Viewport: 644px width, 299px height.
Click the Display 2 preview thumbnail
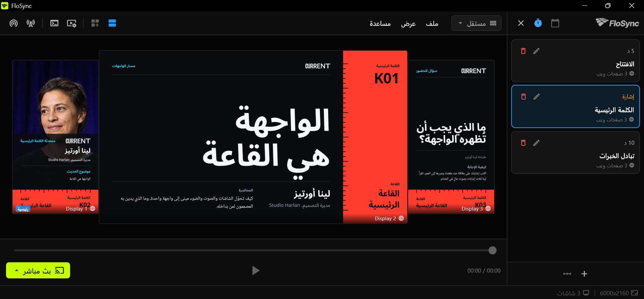pyautogui.click(x=253, y=137)
